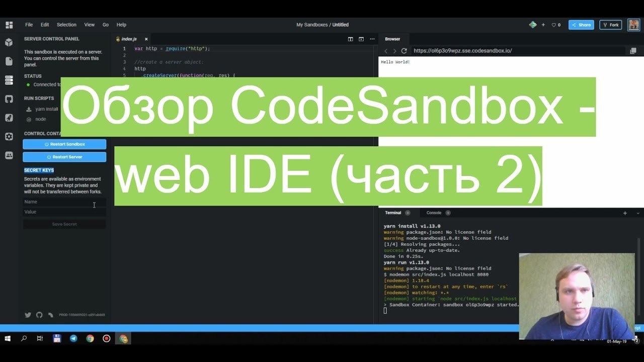Open the Selection menu
644x362 pixels.
click(66, 25)
